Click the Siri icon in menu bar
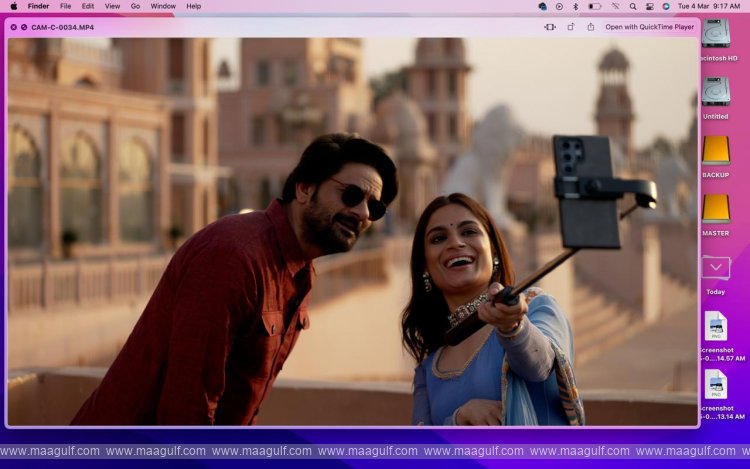Screen dimensions: 750x469 point(666,6)
